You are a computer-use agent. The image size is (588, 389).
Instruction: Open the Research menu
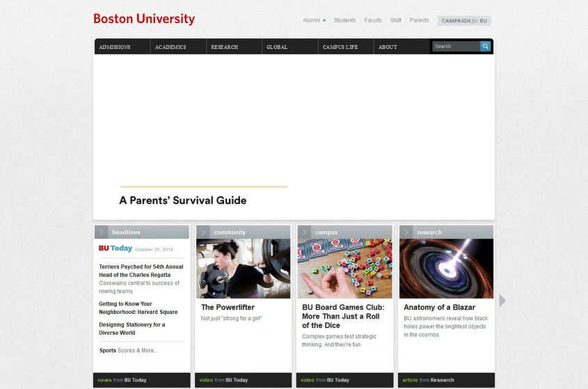[x=234, y=47]
